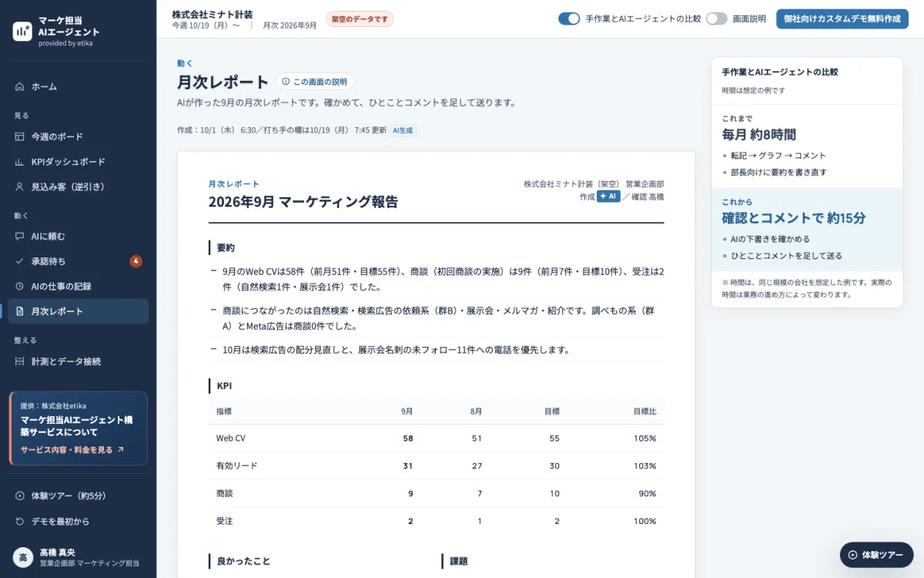Click the 105% 目標比 value

coord(645,439)
